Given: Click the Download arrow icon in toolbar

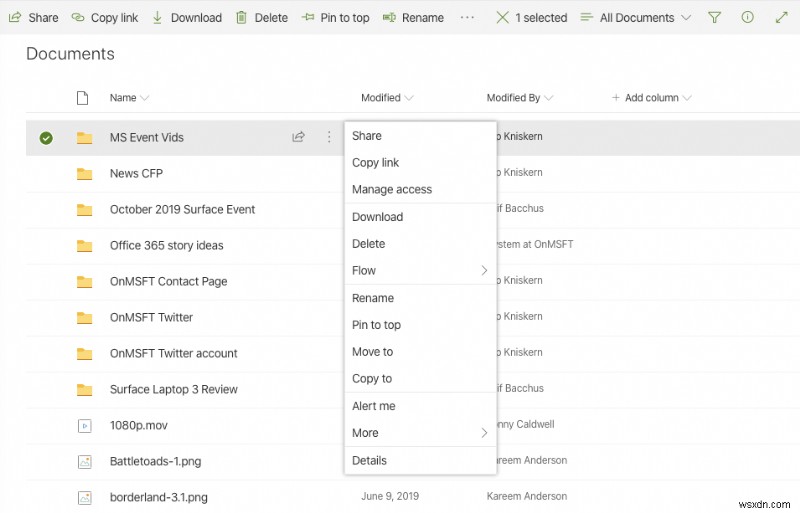Looking at the screenshot, I should coord(157,17).
